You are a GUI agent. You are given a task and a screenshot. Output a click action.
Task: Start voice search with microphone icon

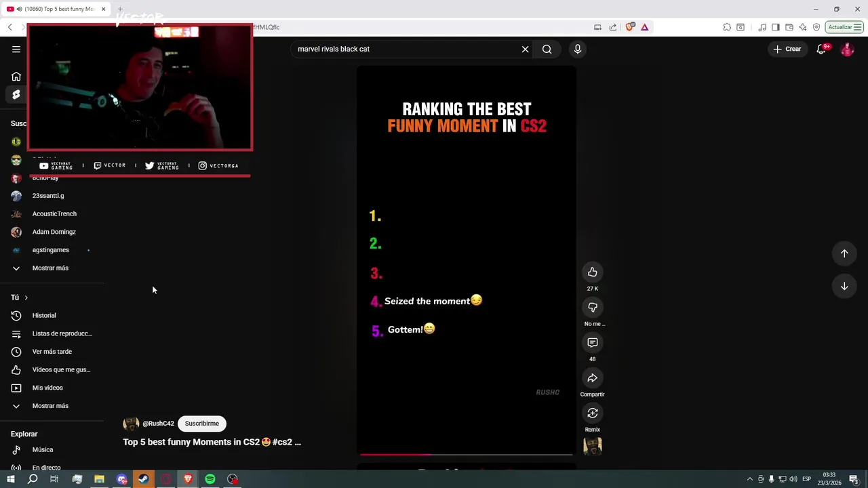coord(578,49)
